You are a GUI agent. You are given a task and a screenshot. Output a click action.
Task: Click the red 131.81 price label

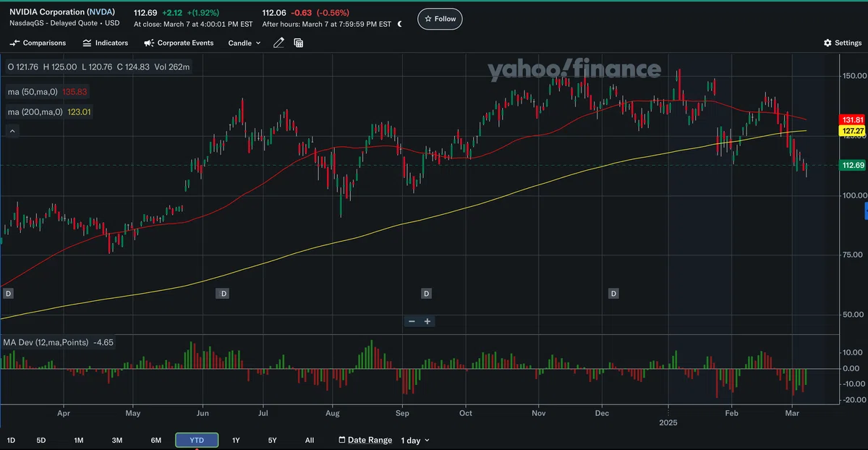[x=852, y=119]
